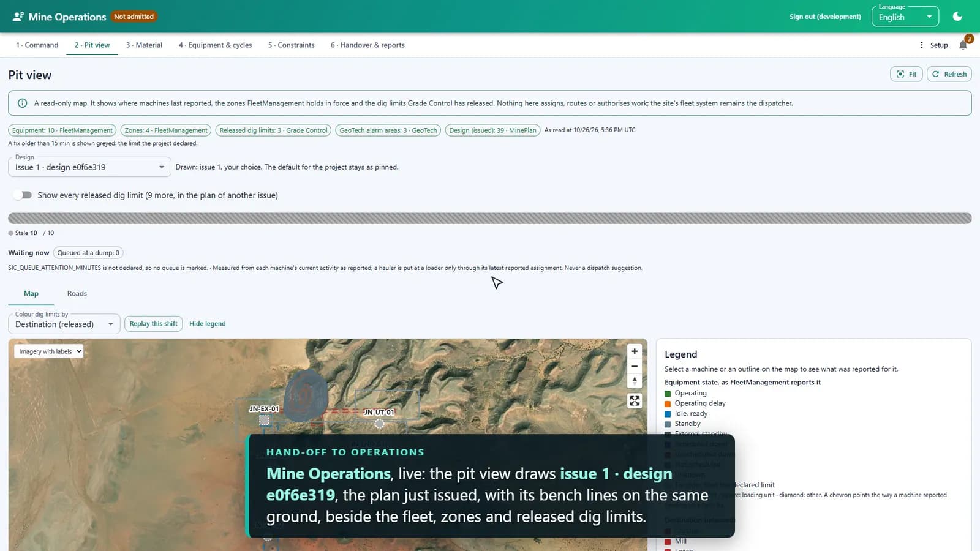980x551 pixels.
Task: Open Imagery with labels basemap dropdown
Action: (49, 351)
